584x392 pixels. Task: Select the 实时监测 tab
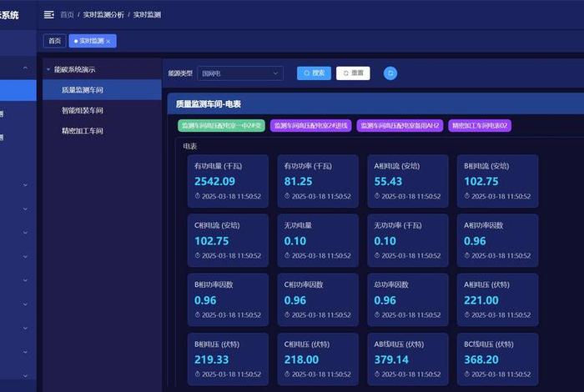90,41
